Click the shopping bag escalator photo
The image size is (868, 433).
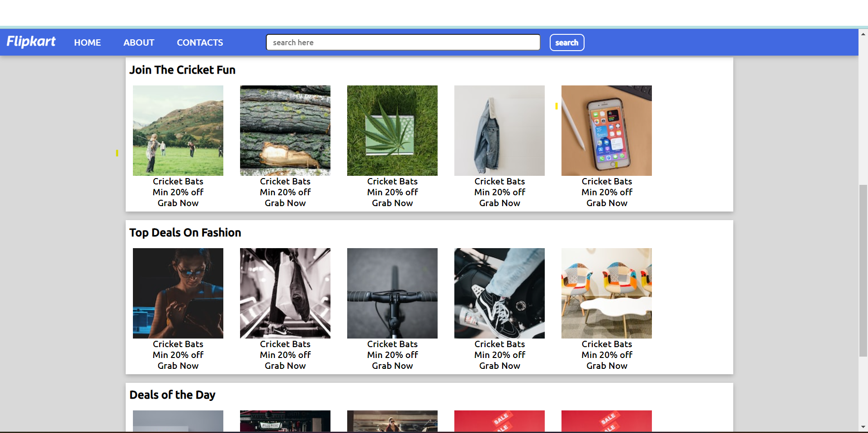(285, 293)
